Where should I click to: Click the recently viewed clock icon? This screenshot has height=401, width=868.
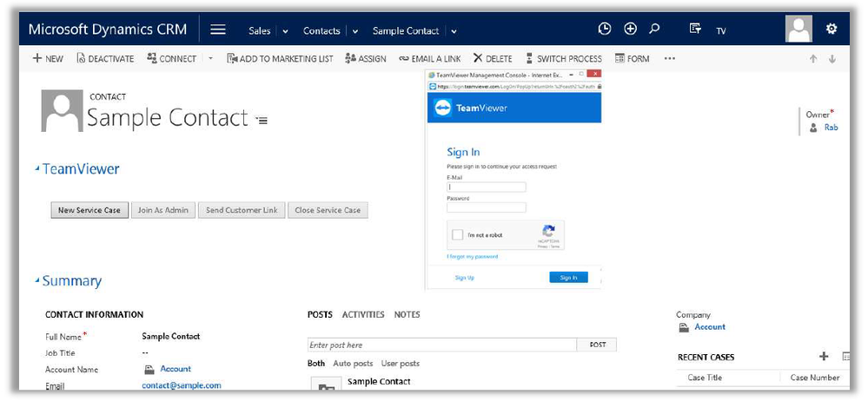click(605, 30)
